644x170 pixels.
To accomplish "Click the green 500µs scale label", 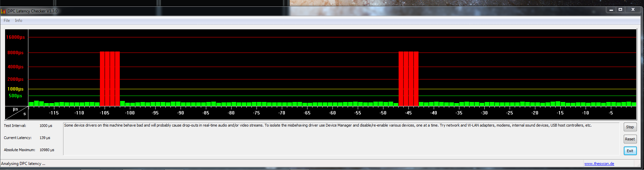I will tap(16, 96).
